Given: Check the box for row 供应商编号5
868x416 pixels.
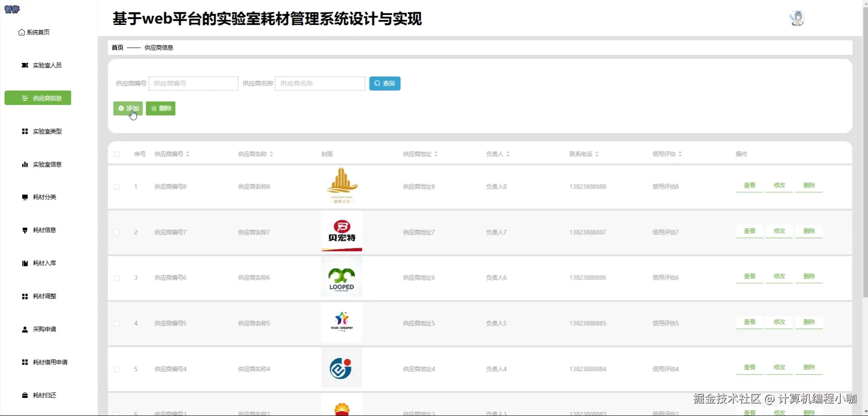Looking at the screenshot, I should pyautogui.click(x=117, y=324).
